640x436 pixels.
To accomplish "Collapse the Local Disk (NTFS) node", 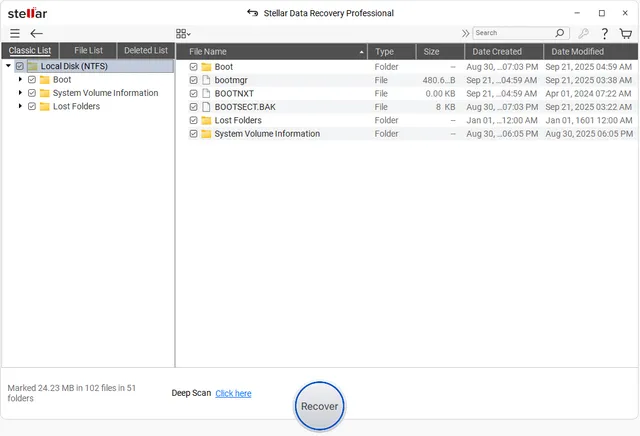I will [x=8, y=66].
